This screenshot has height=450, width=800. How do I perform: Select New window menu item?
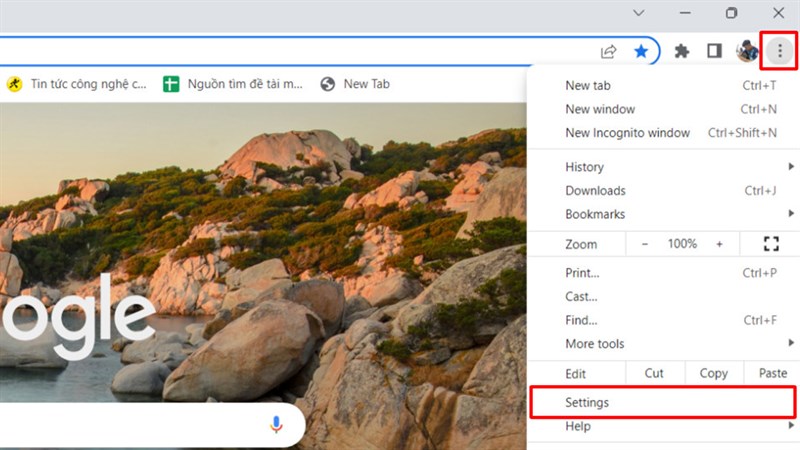[x=663, y=109]
